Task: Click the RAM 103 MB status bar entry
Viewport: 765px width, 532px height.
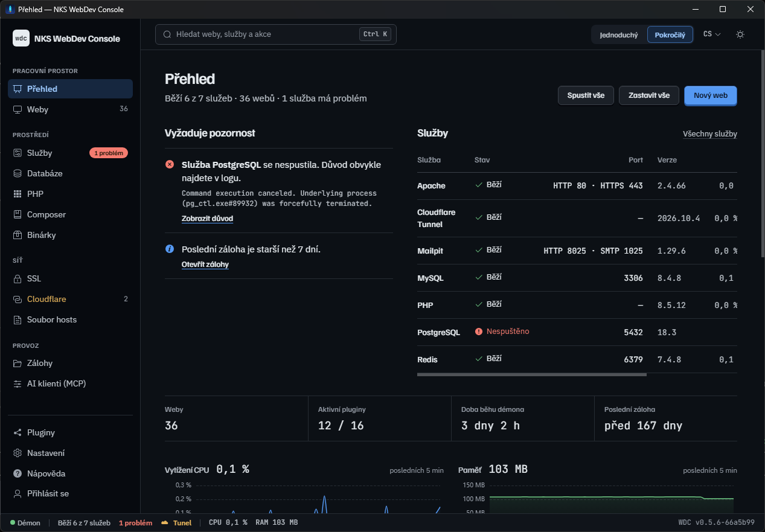Action: click(x=277, y=523)
